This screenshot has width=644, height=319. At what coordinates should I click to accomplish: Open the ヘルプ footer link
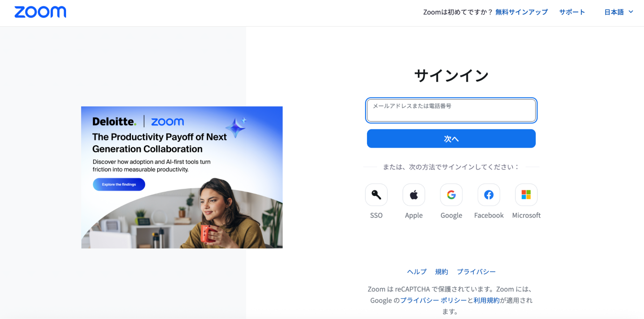(x=417, y=272)
